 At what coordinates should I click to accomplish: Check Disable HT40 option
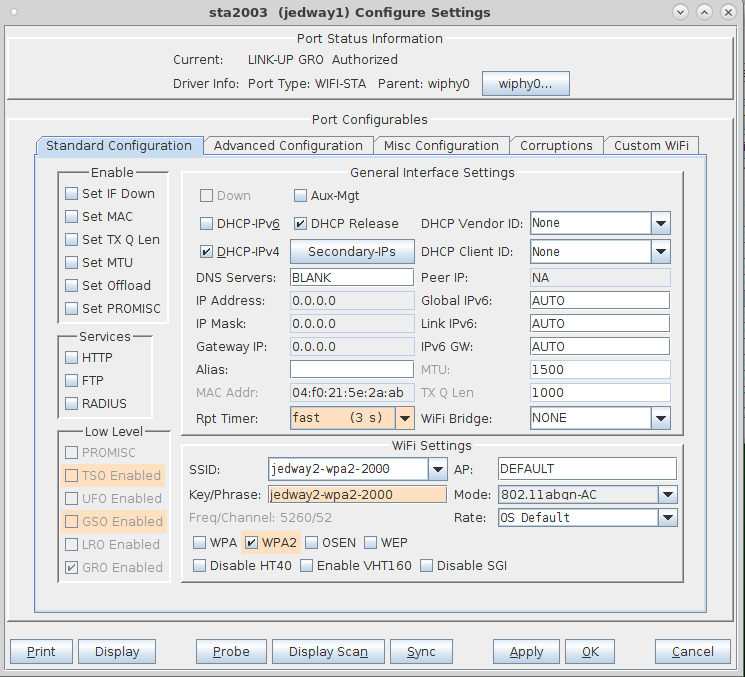pos(200,565)
